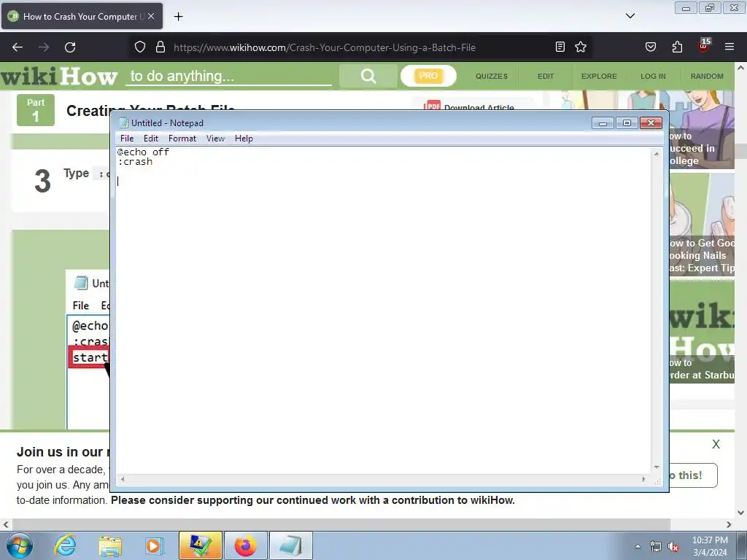Open 'Get Good Looking Nails' sidebar thumbnail
Image resolution: width=747 pixels, height=560 pixels.
pos(702,224)
